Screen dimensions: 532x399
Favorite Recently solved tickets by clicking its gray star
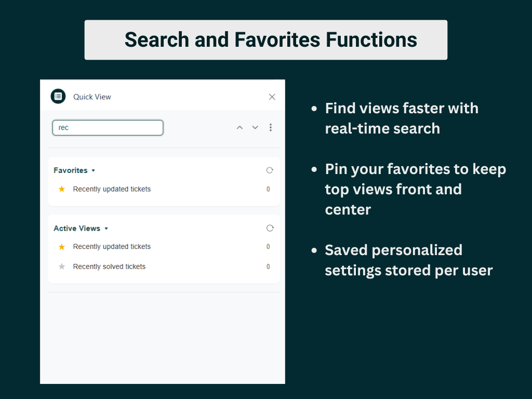coord(62,267)
